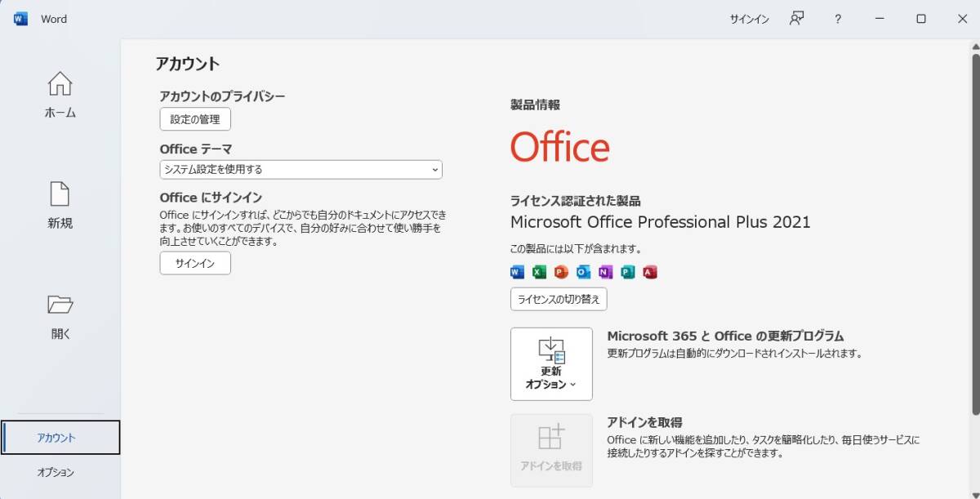Click サインイン in the title bar
This screenshot has height=499, width=980.
click(x=749, y=19)
